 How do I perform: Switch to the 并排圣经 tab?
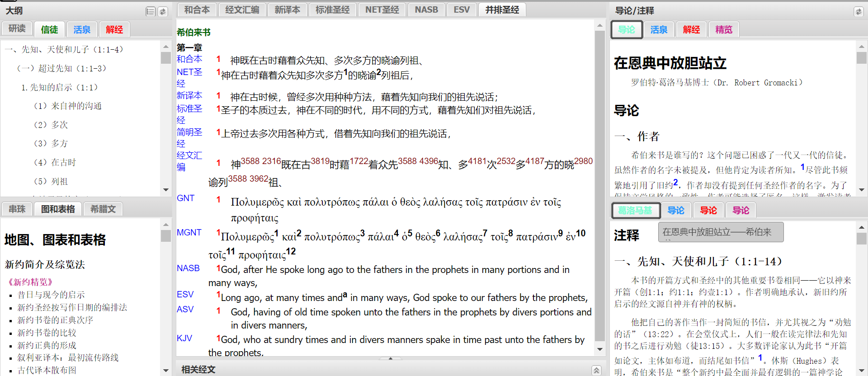point(502,9)
